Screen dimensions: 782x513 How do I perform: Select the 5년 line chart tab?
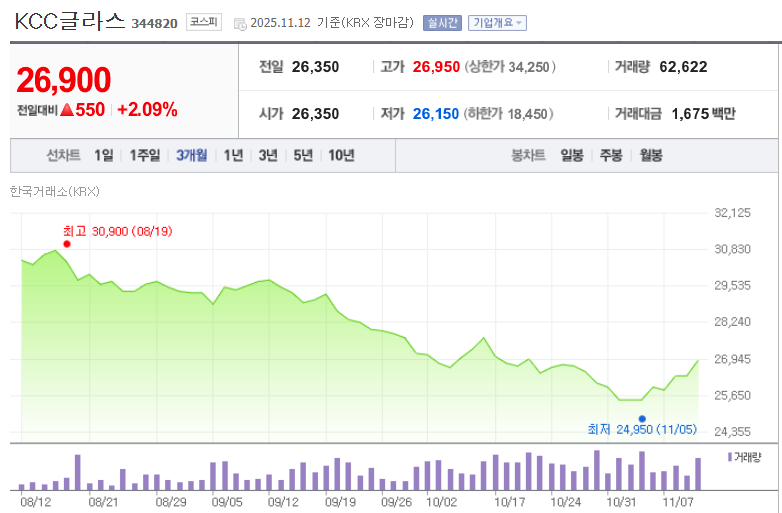click(x=303, y=156)
